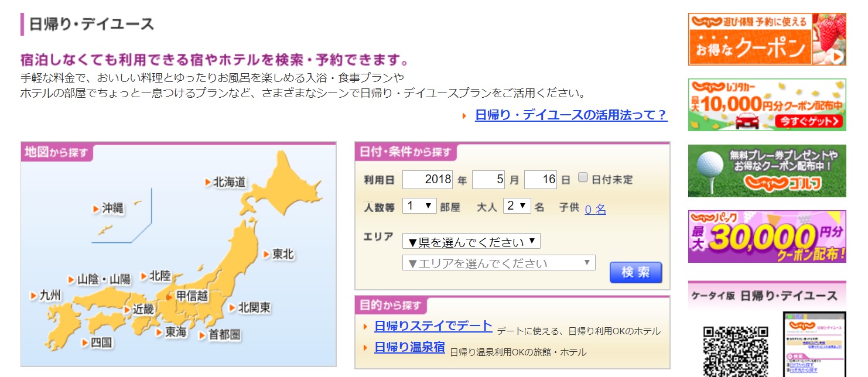
Task: Check the 日付未定 checkbox
Action: click(x=583, y=177)
